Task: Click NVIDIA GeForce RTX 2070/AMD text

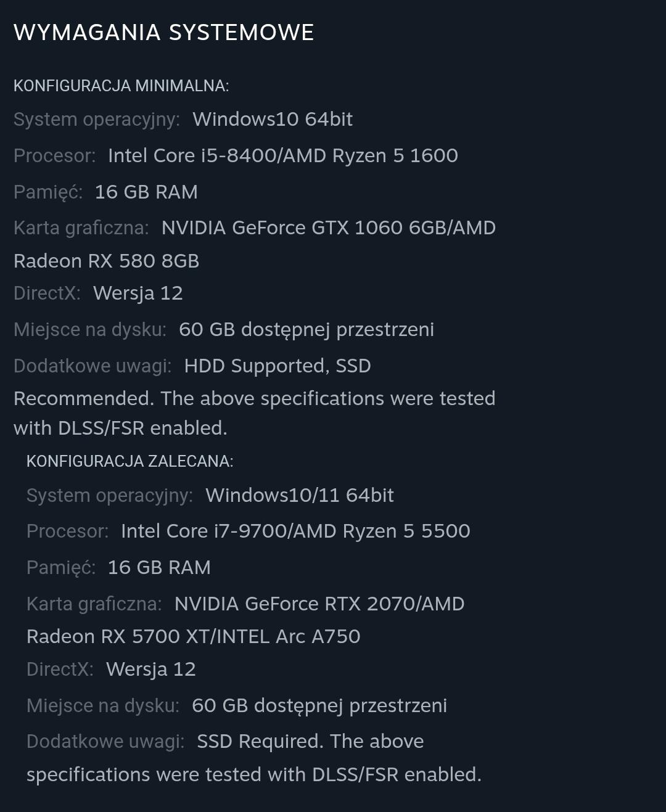Action: pos(319,604)
